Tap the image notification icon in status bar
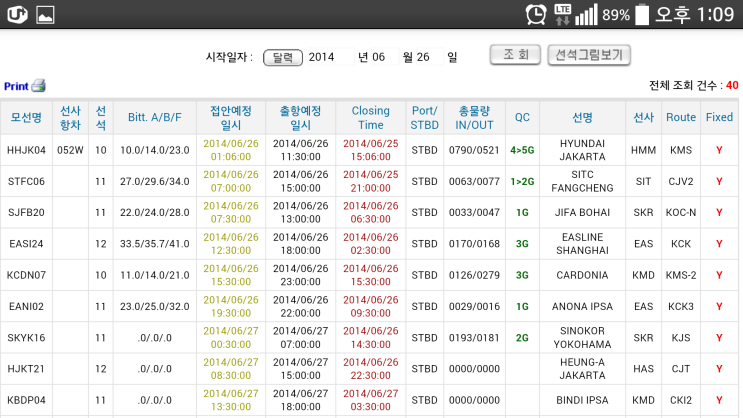This screenshot has width=743, height=418. [45, 15]
